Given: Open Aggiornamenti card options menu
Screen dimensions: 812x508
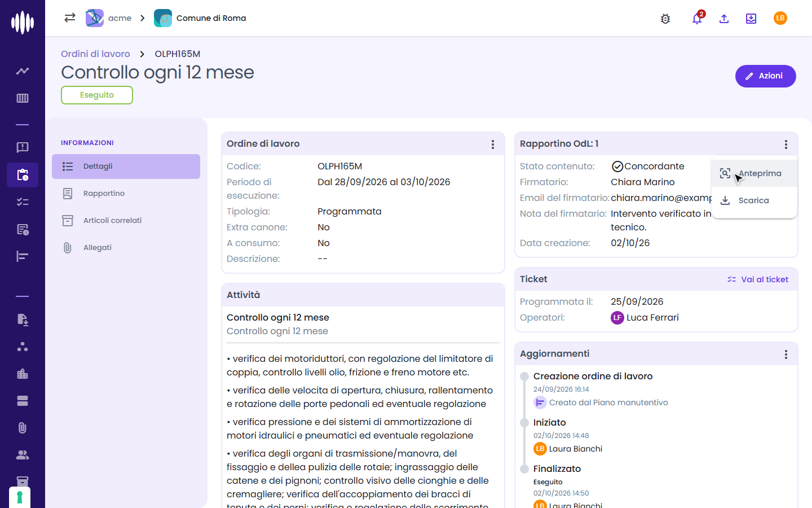Looking at the screenshot, I should 786,354.
